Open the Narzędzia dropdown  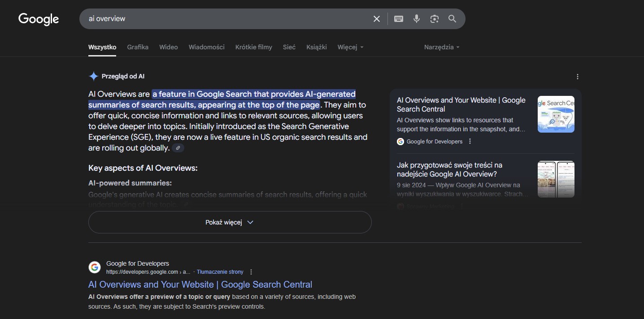click(441, 47)
